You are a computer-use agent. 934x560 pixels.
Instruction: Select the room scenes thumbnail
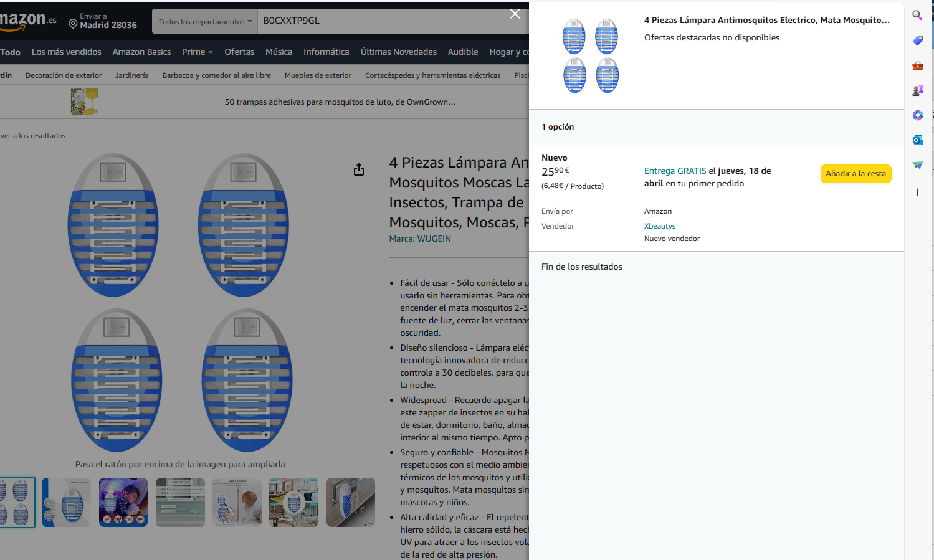click(293, 502)
